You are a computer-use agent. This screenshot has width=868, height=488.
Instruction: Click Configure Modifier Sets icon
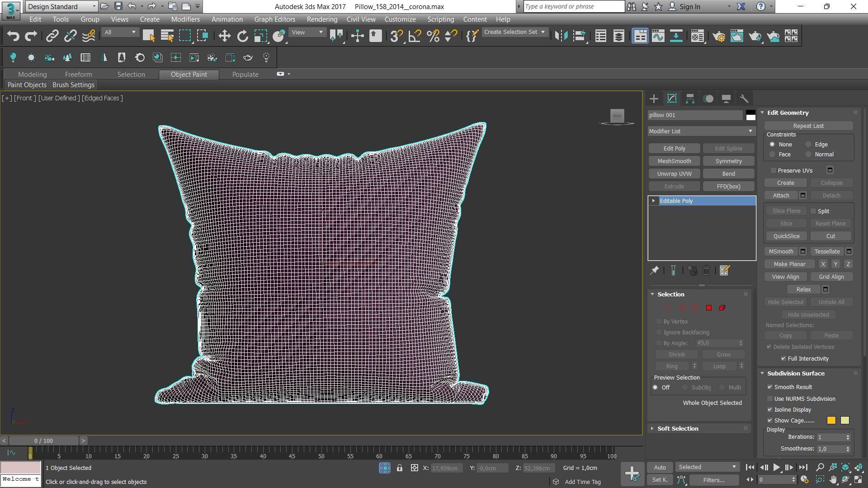(724, 270)
